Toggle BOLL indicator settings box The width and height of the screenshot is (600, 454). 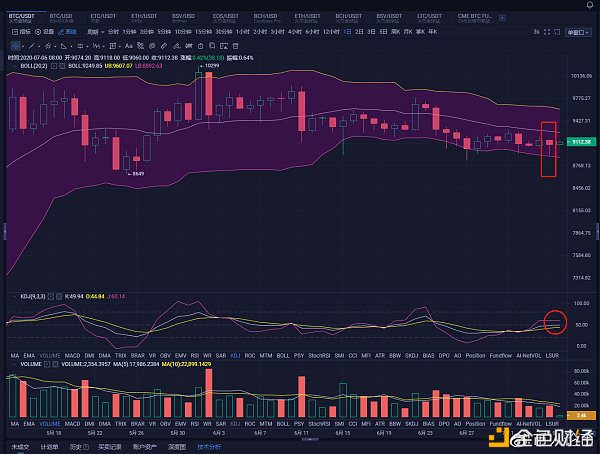tap(54, 66)
